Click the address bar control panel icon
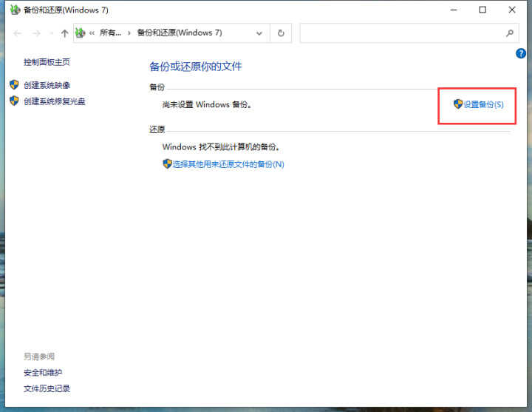532x412 pixels. (x=80, y=33)
